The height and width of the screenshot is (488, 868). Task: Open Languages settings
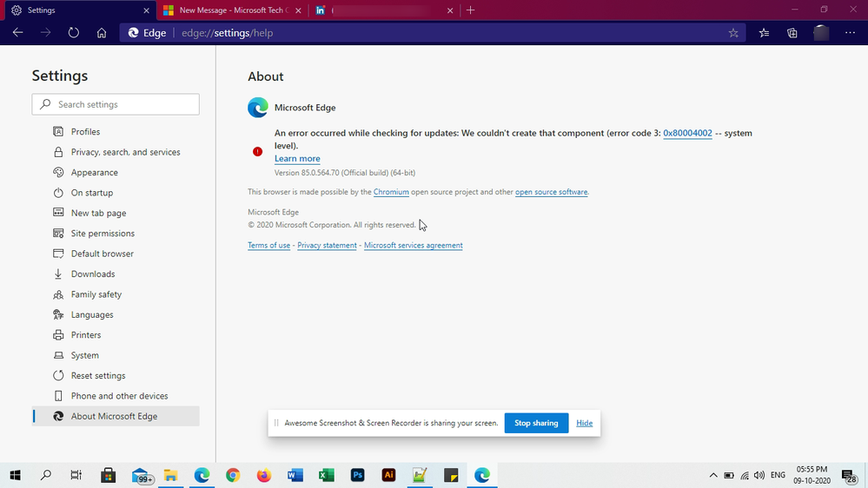(92, 315)
